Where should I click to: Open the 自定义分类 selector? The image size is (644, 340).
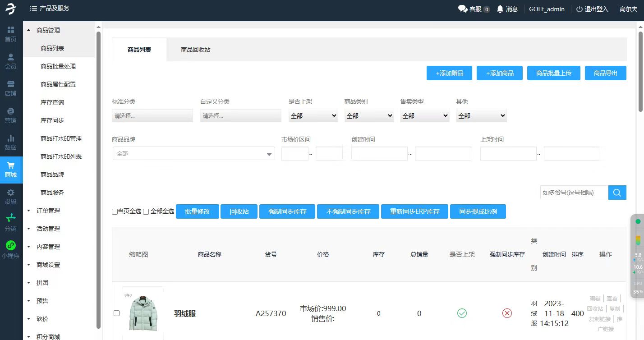click(241, 116)
